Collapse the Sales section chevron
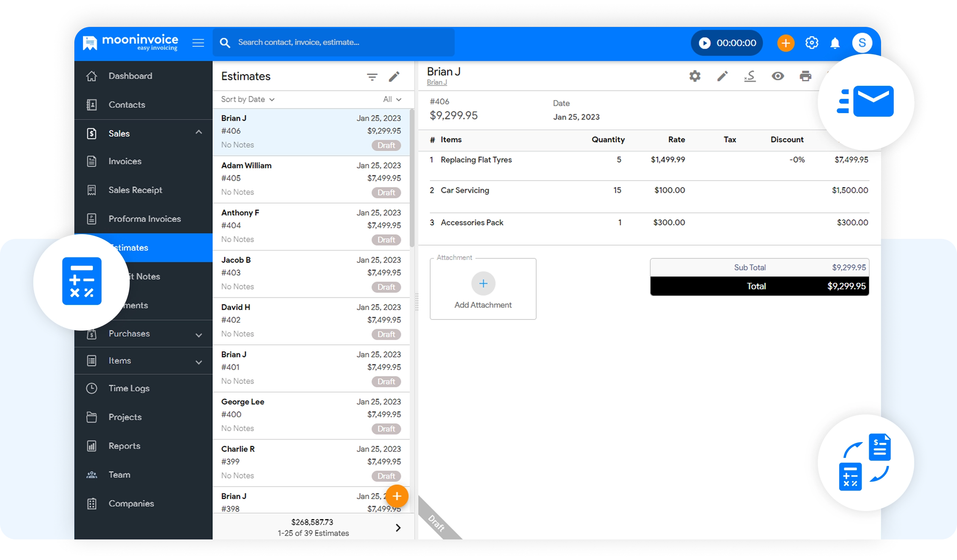 pyautogui.click(x=199, y=132)
